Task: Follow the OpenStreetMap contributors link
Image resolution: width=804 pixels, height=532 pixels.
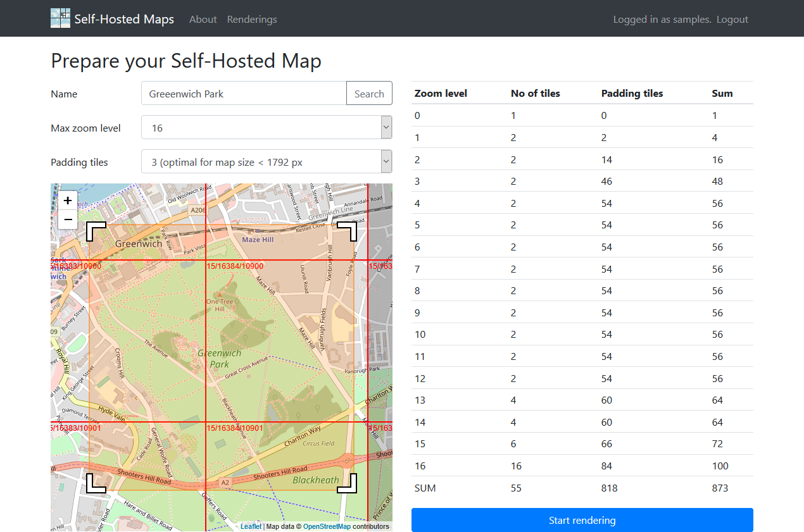Action: tap(327, 526)
